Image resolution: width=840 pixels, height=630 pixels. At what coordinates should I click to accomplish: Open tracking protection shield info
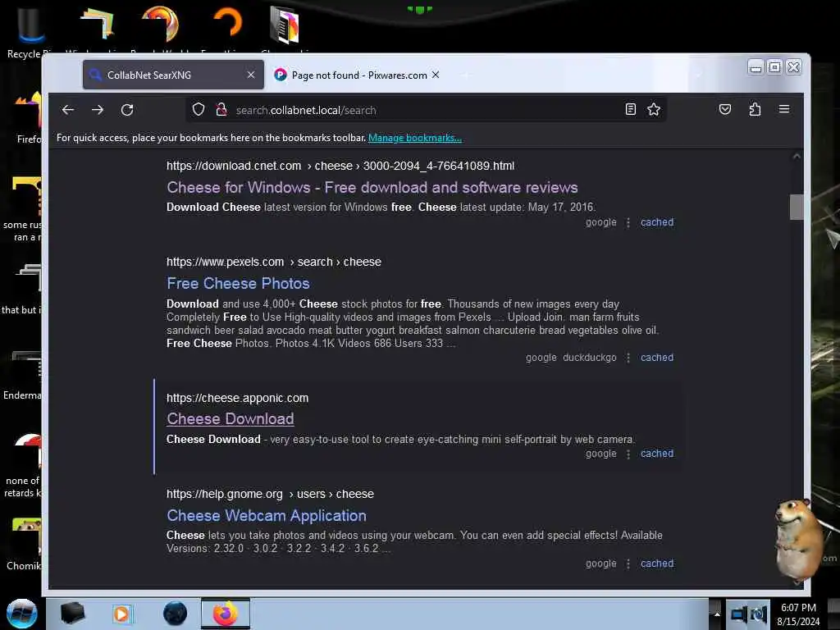click(199, 110)
